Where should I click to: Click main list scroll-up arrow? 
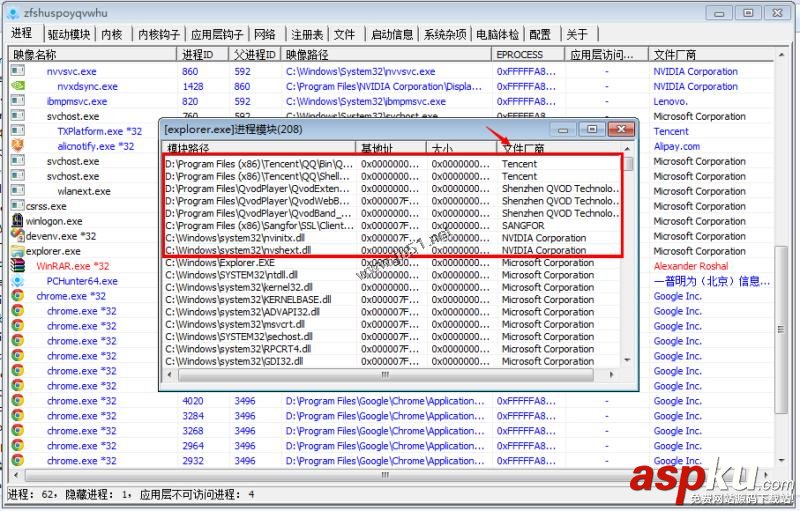(781, 55)
